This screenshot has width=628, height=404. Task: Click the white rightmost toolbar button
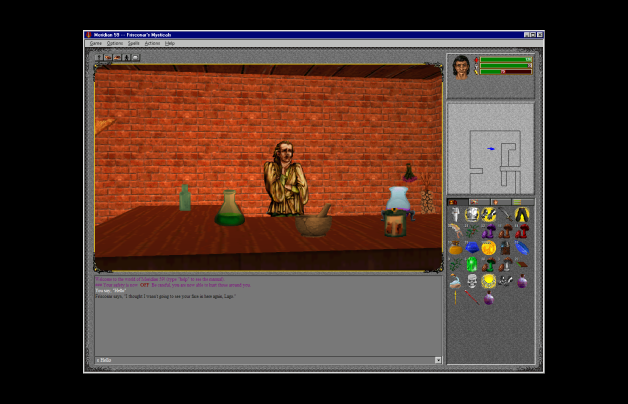[135, 57]
